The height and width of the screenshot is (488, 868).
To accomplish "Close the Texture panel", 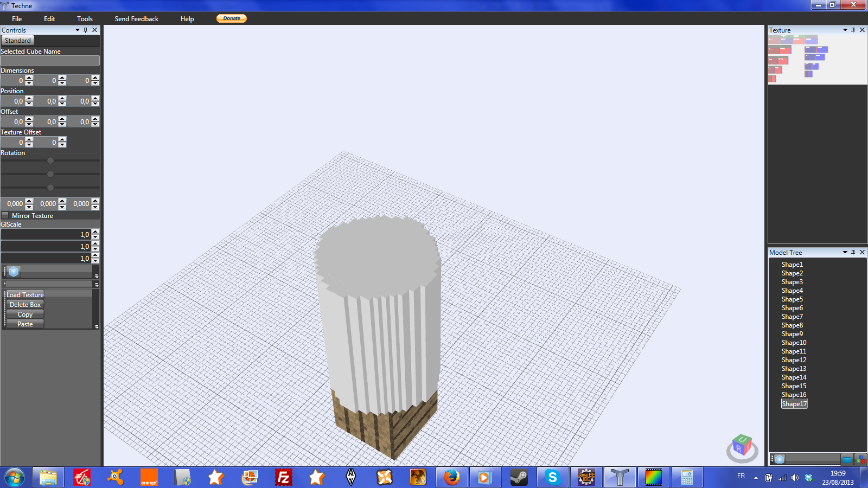I will [862, 30].
